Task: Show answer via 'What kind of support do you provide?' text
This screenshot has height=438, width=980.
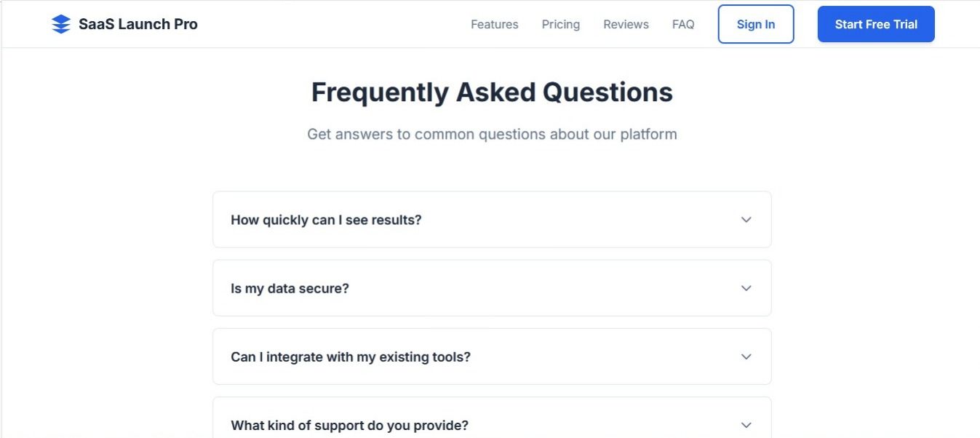Action: click(349, 425)
